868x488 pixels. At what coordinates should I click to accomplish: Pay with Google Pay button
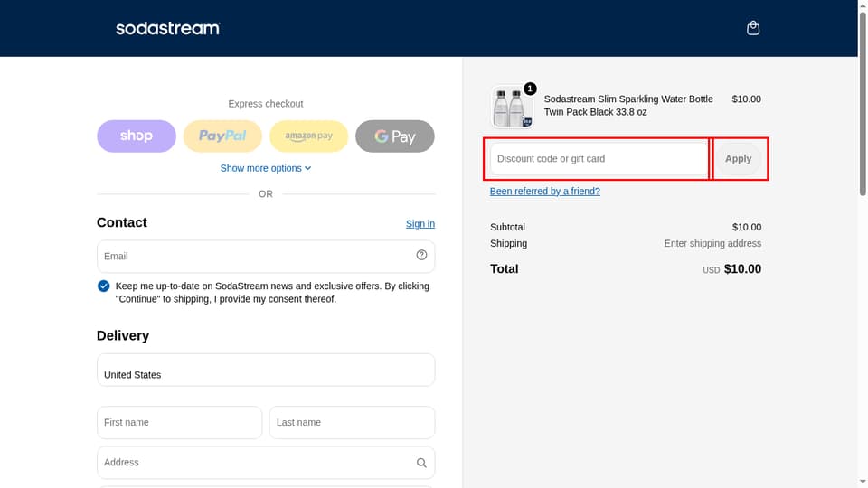pyautogui.click(x=395, y=136)
